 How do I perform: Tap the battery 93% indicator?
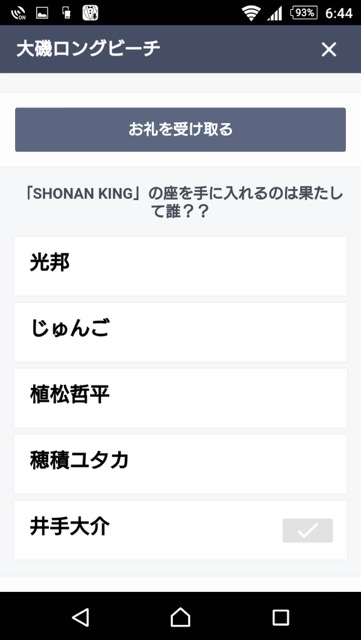coord(304,13)
